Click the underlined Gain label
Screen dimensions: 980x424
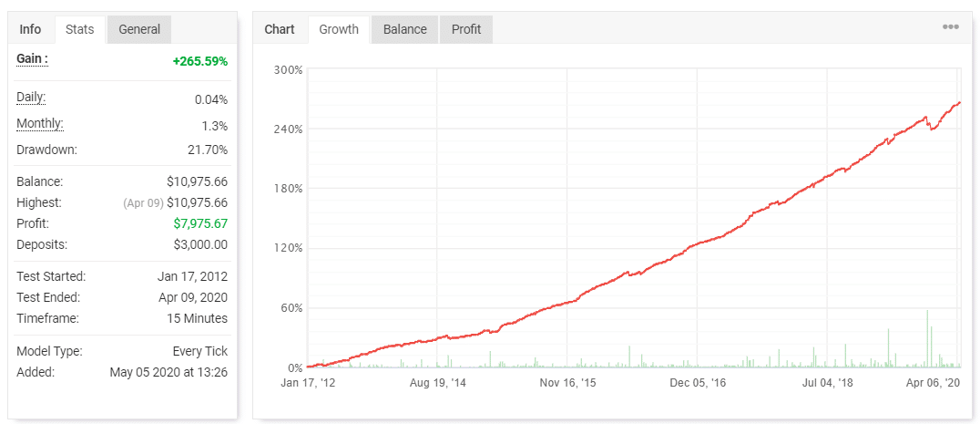32,58
